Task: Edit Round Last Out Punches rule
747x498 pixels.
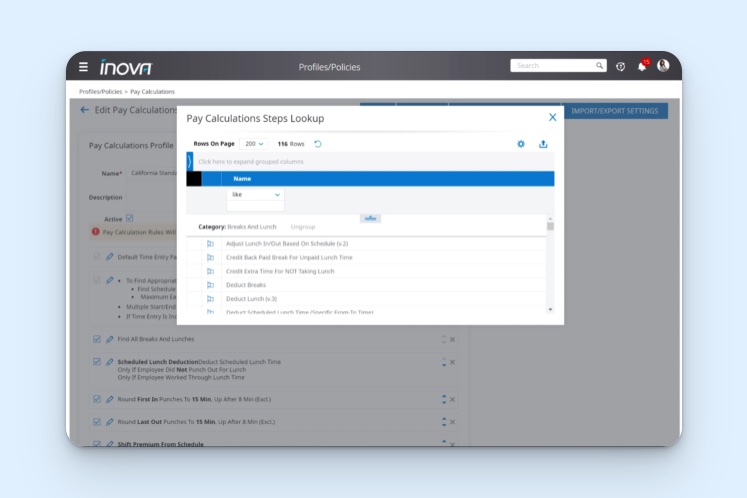Action: pyautogui.click(x=110, y=422)
